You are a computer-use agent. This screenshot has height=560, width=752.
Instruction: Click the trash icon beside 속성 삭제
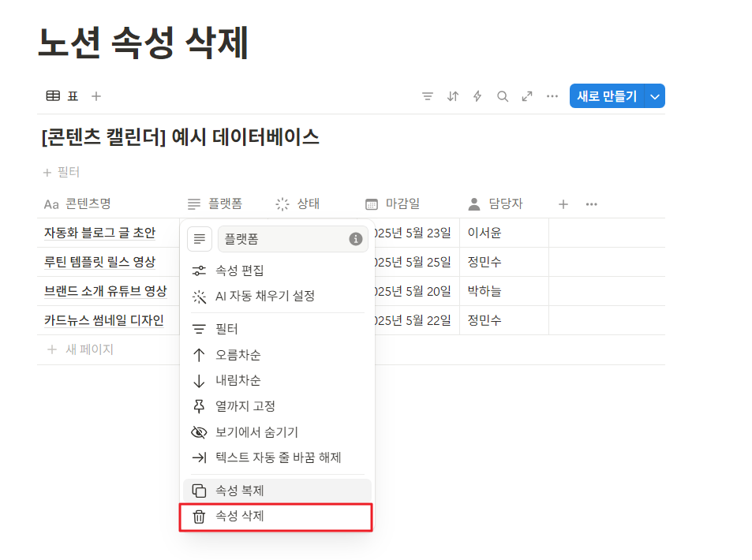200,517
